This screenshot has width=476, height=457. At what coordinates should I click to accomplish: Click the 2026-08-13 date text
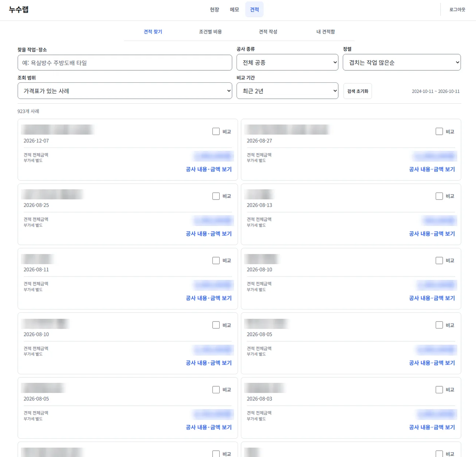tap(260, 205)
